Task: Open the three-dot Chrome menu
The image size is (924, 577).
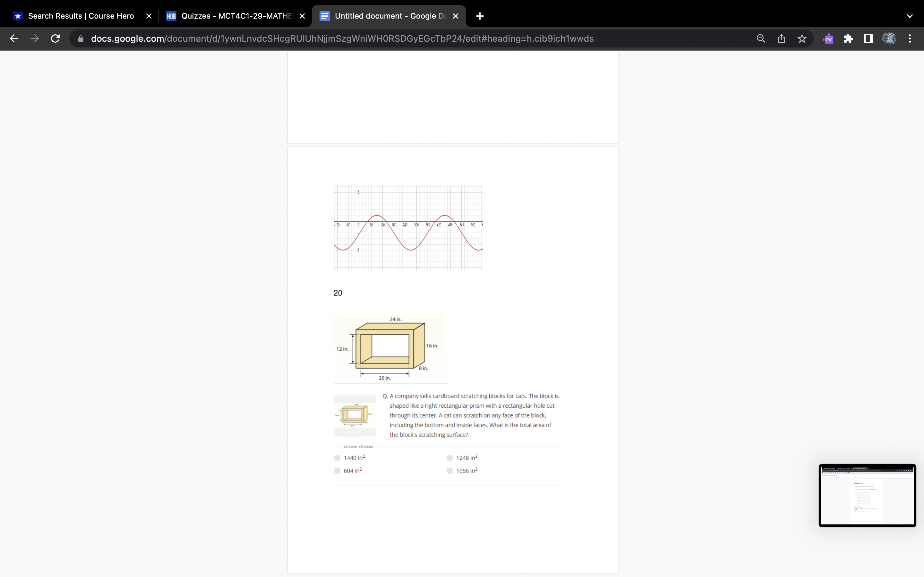Action: tap(910, 38)
